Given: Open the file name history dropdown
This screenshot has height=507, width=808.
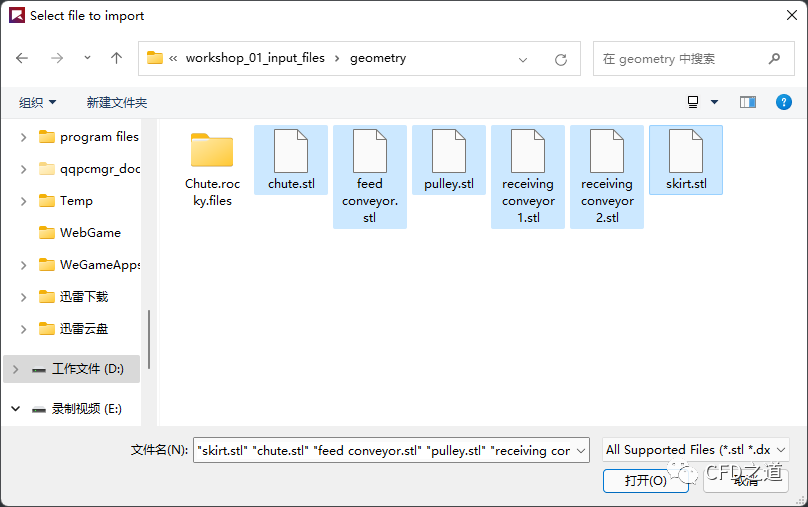Looking at the screenshot, I should [x=581, y=451].
